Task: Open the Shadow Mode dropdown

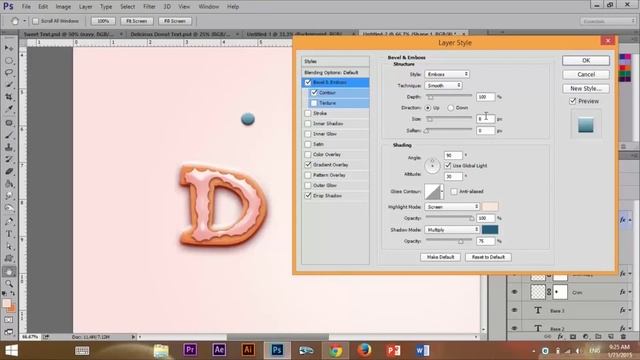Action: (452, 230)
